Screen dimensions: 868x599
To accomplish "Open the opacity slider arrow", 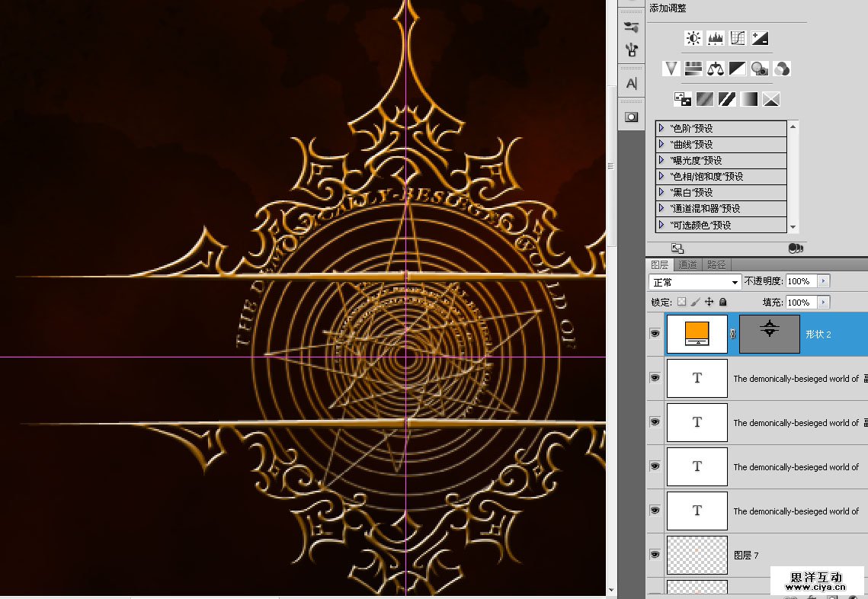I will (822, 281).
